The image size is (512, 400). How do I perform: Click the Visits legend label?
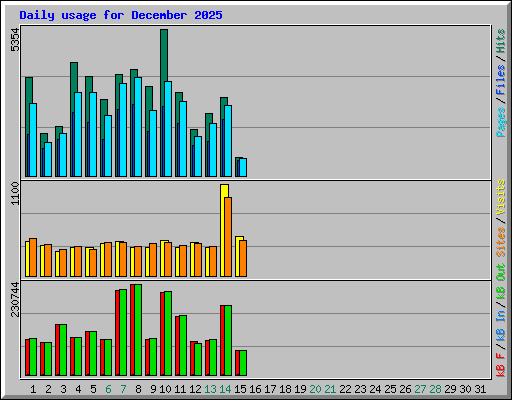(x=501, y=197)
